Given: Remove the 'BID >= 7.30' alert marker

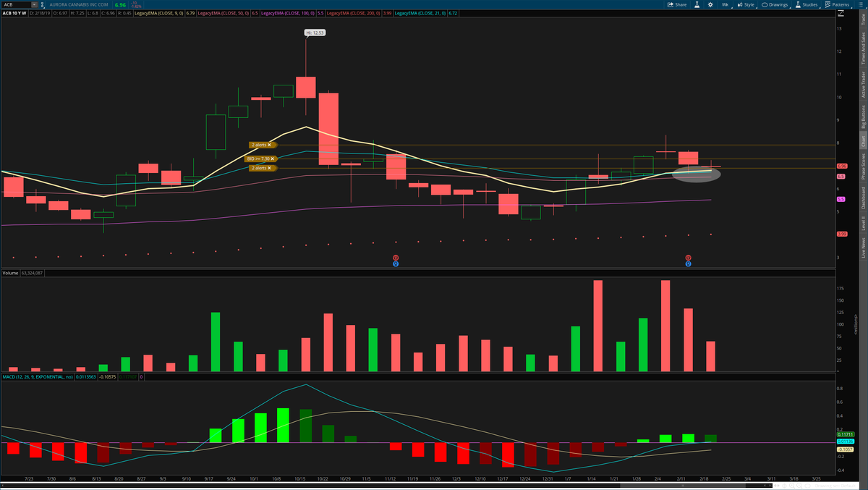Looking at the screenshot, I should (273, 158).
